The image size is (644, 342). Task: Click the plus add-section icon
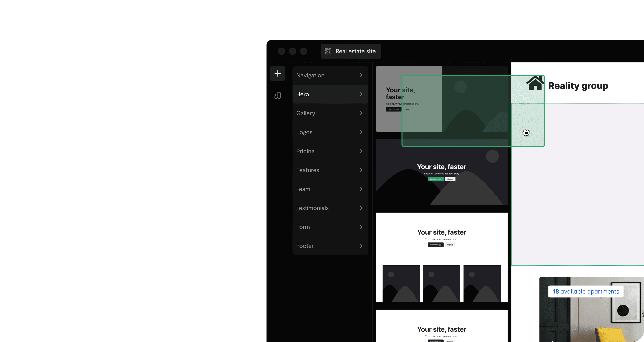point(278,73)
